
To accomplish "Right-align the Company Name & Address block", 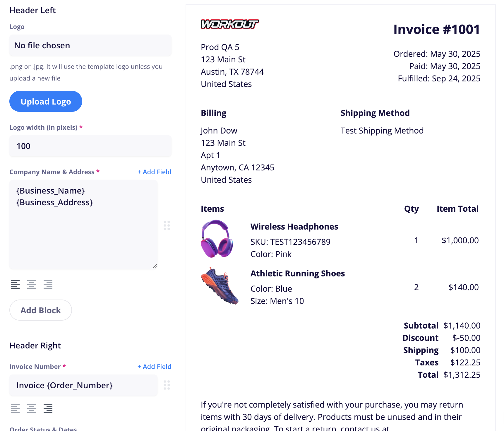I will (x=48, y=284).
